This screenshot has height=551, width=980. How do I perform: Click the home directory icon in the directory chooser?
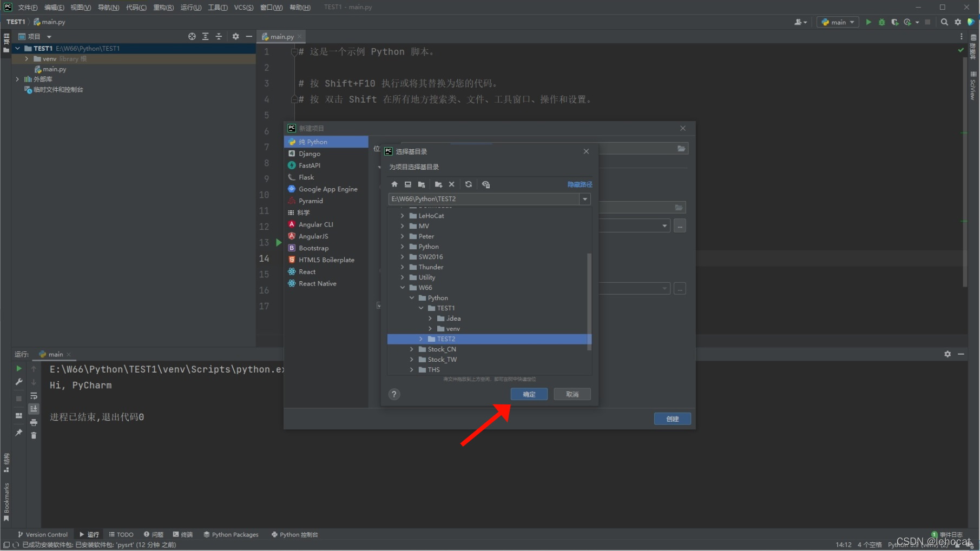(x=394, y=184)
